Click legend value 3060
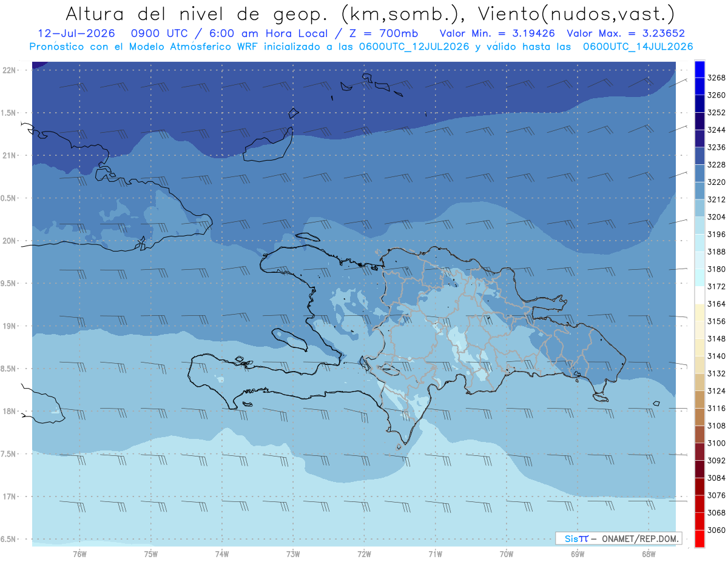 (x=716, y=530)
